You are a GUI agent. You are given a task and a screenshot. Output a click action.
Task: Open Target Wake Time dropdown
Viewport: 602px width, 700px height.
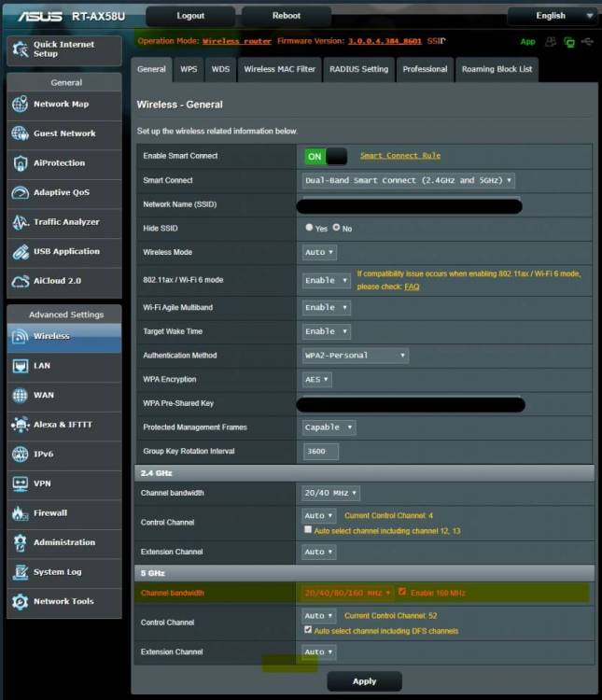(x=327, y=331)
